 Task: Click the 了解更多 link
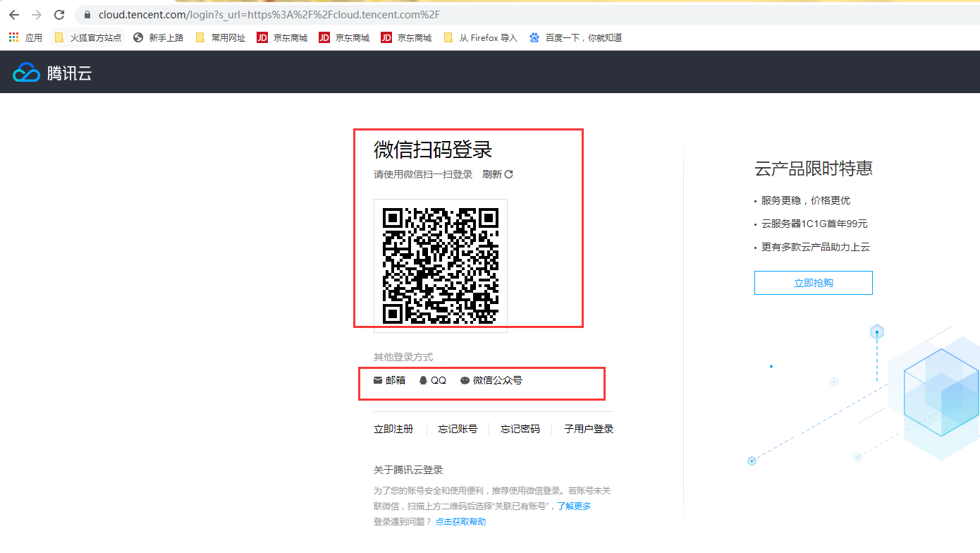point(574,506)
